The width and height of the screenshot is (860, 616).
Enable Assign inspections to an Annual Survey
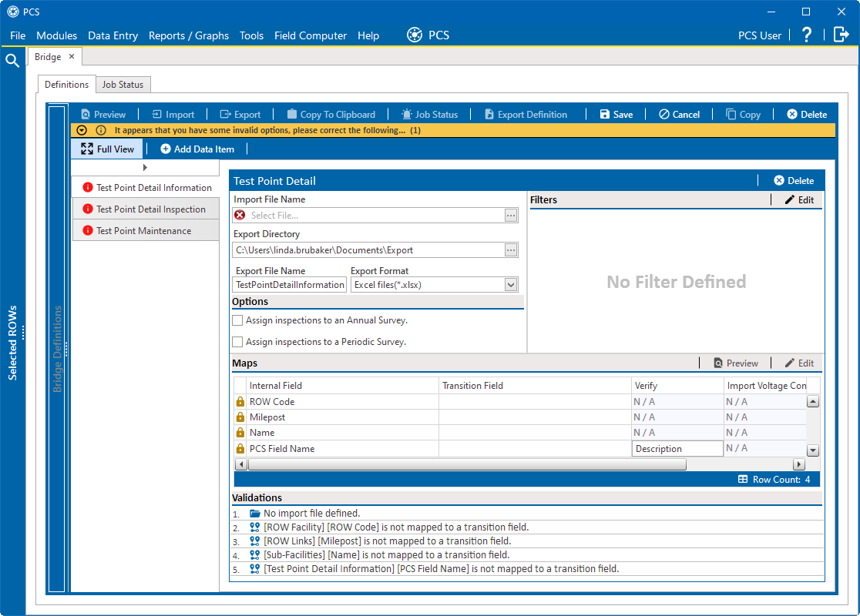pyautogui.click(x=237, y=320)
